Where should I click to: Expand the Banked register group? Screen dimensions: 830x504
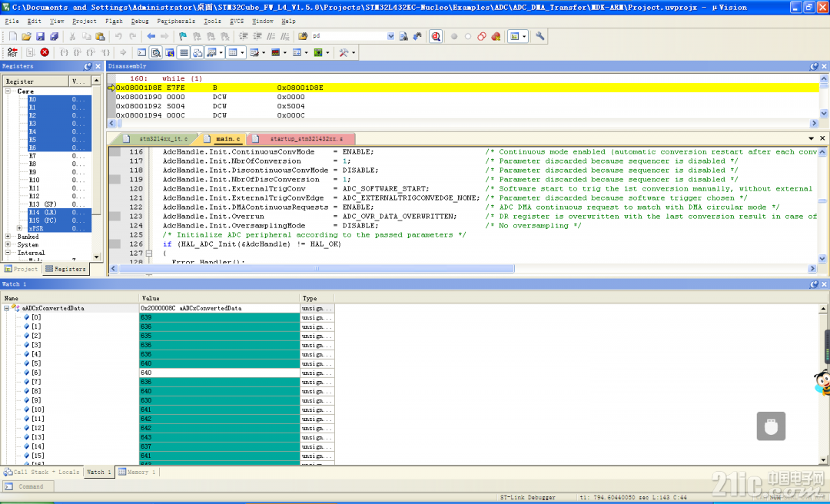click(x=8, y=237)
